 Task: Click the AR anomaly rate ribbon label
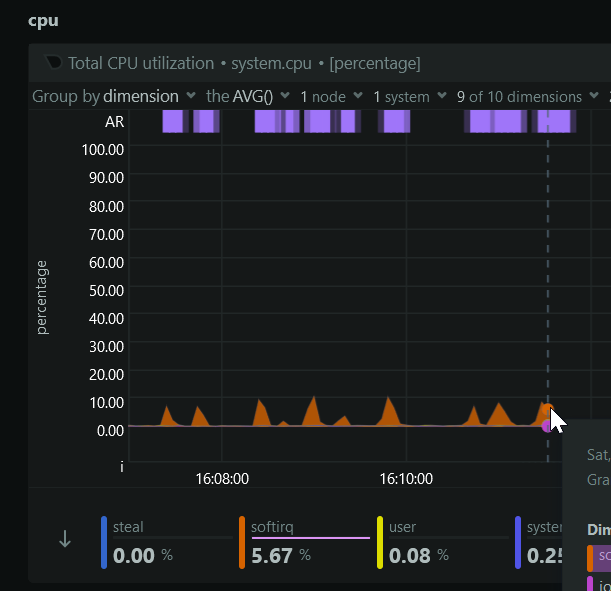coord(115,122)
